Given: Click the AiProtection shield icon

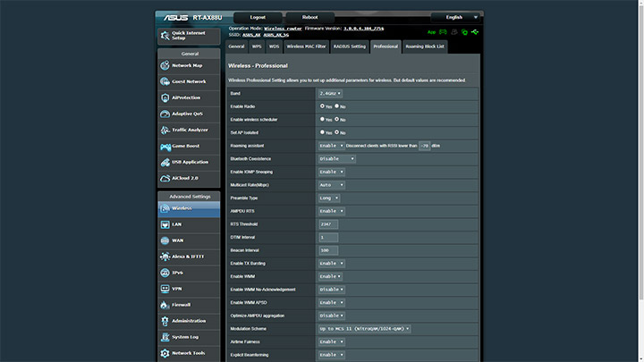Looking at the screenshot, I should pos(165,97).
